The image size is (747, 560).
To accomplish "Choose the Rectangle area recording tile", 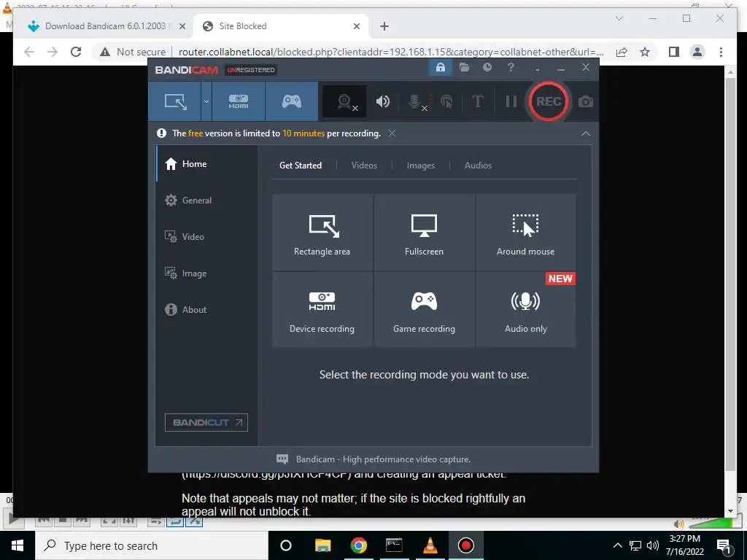I will [322, 233].
